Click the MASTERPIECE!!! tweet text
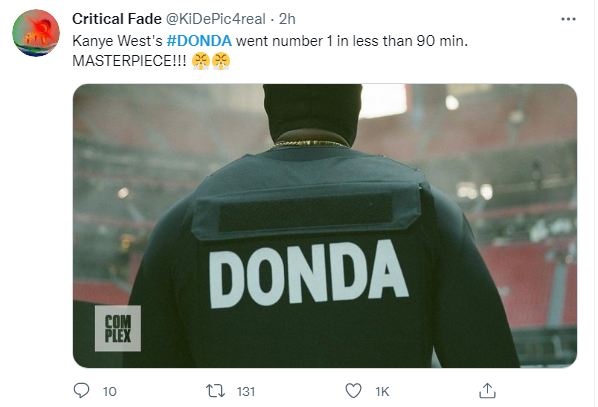The height and width of the screenshot is (407, 598). 129,61
